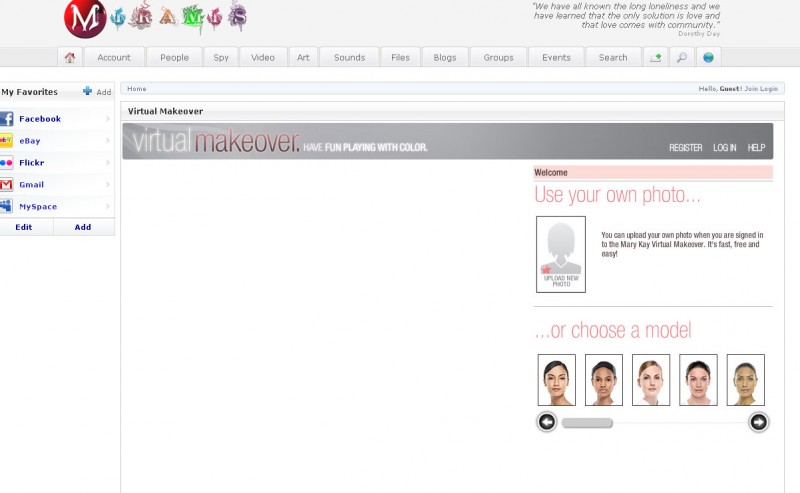Click the Virtual Makeover page title
Screen dimensions: 800x493
click(x=165, y=111)
